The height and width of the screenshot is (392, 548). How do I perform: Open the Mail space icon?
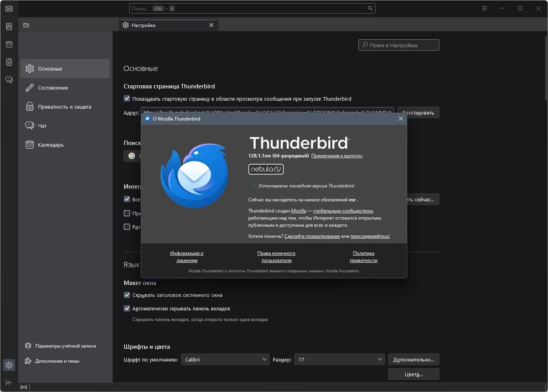[9, 9]
